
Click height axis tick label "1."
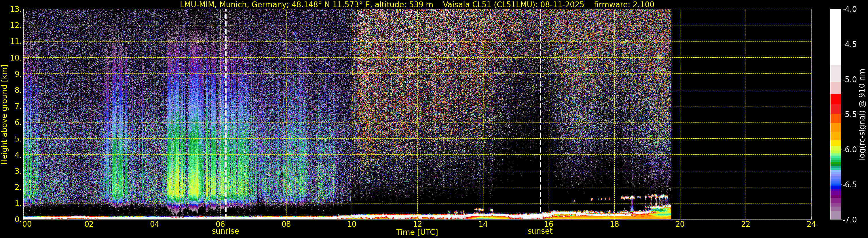click(18, 204)
